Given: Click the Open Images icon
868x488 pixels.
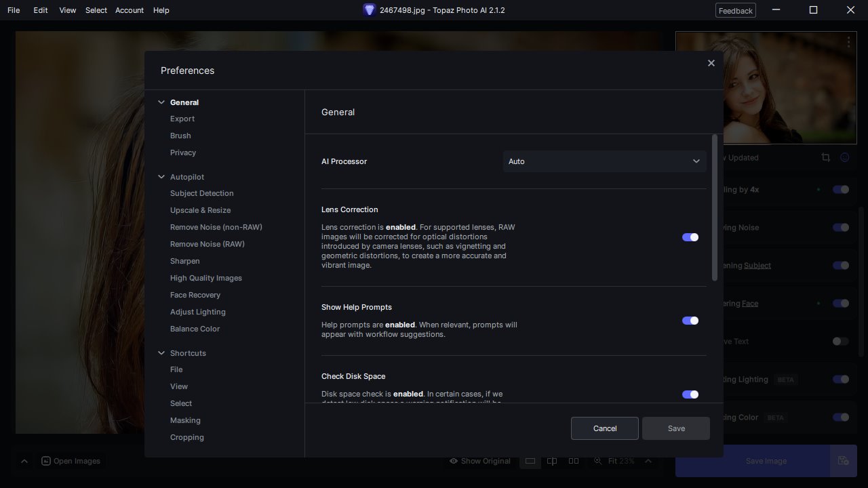Looking at the screenshot, I should [x=46, y=461].
